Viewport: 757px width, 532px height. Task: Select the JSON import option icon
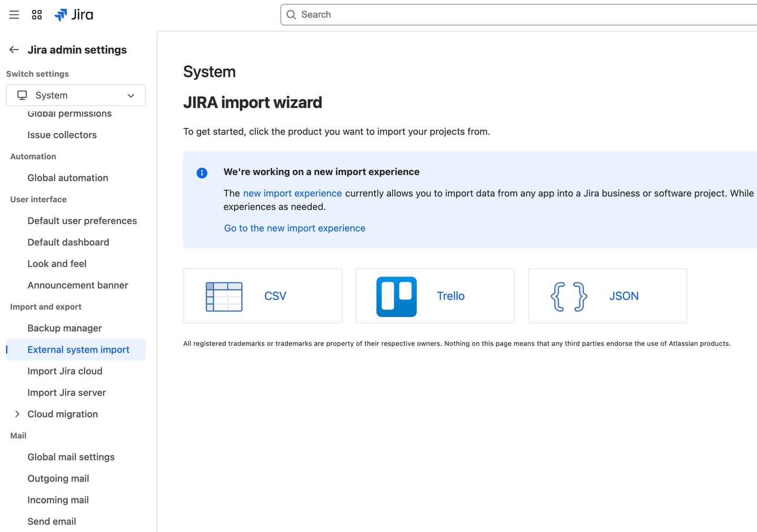coord(569,296)
